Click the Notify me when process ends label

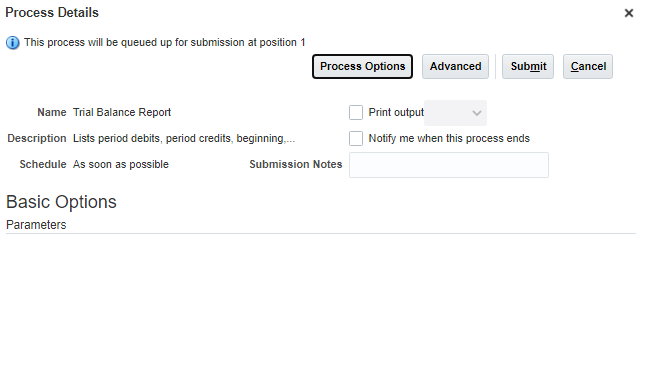pos(449,138)
